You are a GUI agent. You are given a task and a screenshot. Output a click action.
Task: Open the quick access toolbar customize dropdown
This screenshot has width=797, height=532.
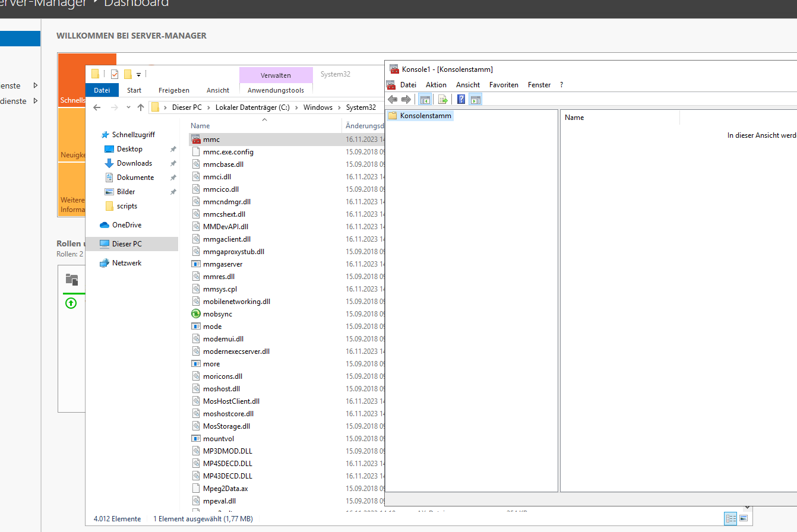138,75
